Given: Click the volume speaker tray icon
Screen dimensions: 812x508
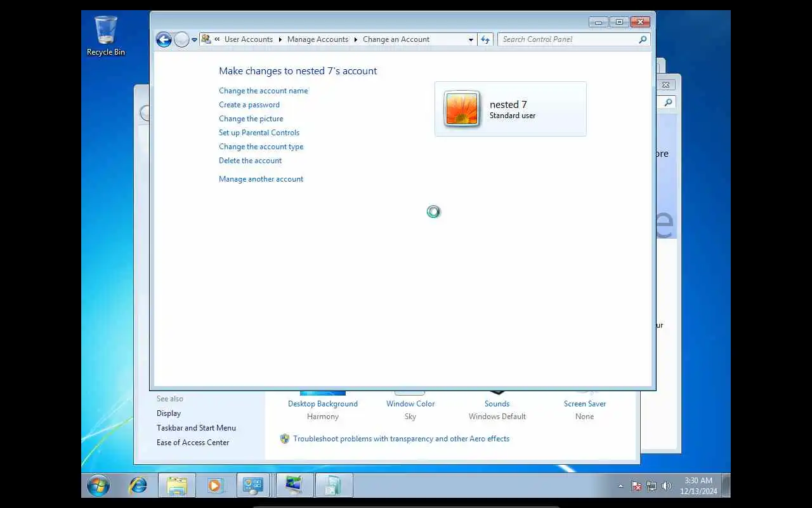Looking at the screenshot, I should (667, 486).
